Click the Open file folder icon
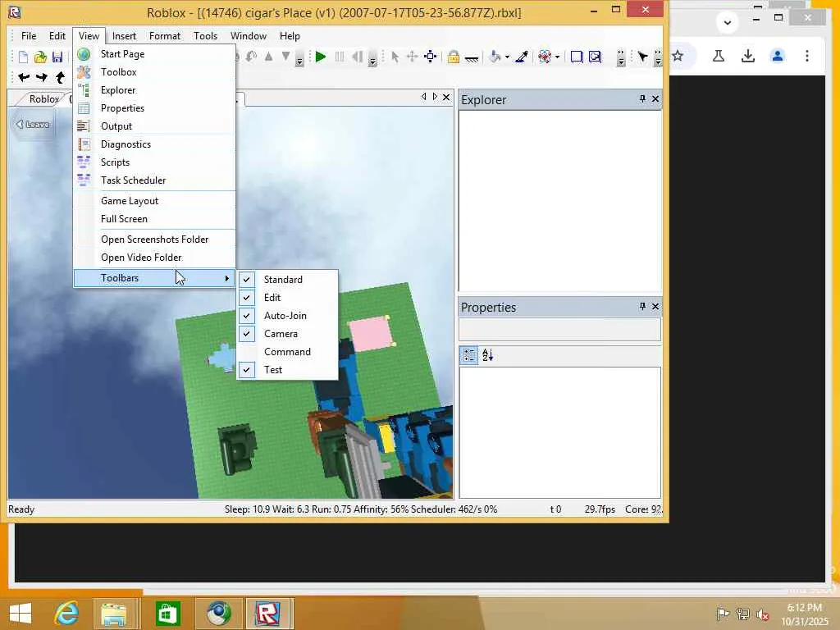The width and height of the screenshot is (840, 630). (x=41, y=57)
